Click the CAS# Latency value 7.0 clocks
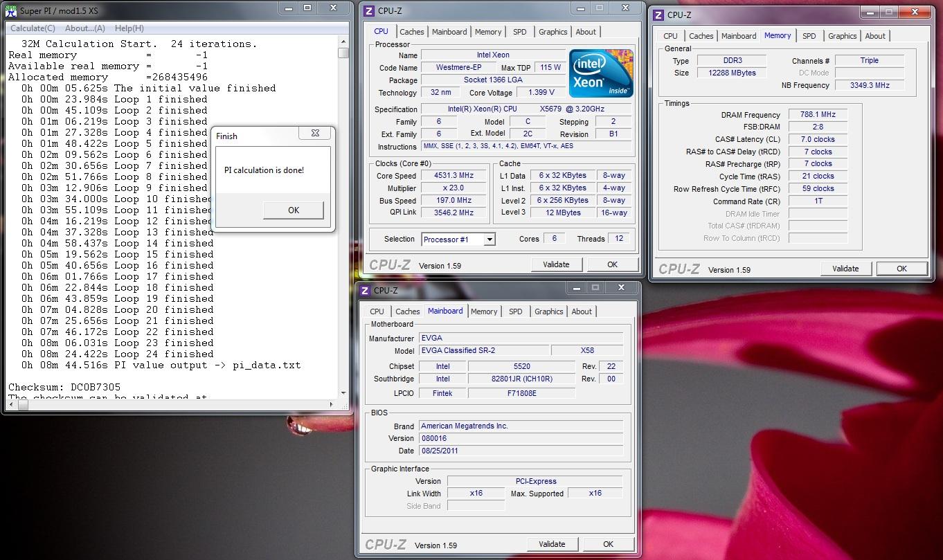 click(x=818, y=139)
